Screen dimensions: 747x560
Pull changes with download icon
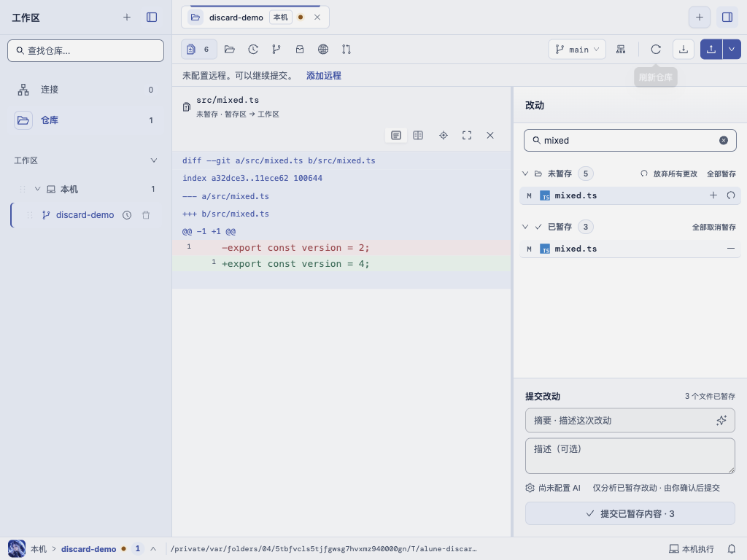coord(683,49)
